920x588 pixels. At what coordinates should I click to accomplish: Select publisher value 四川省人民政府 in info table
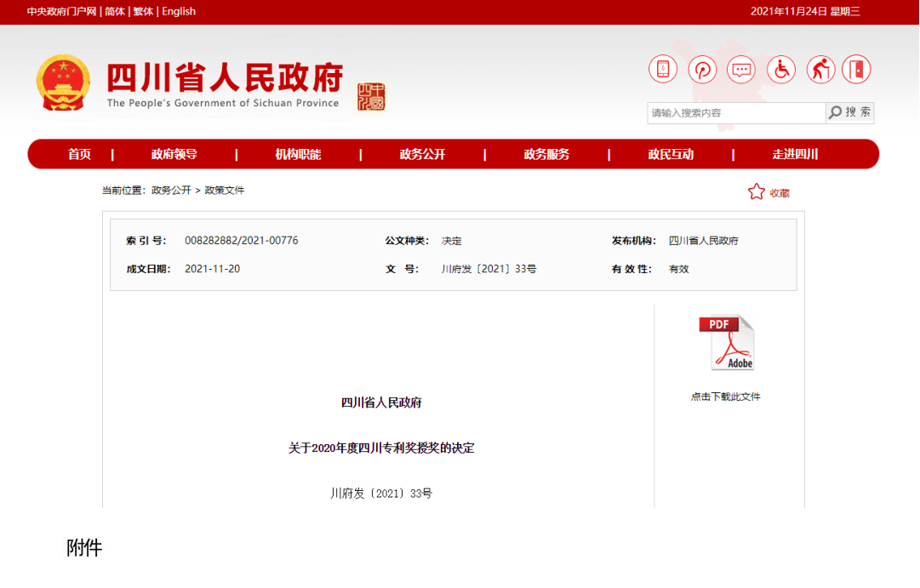click(x=704, y=241)
